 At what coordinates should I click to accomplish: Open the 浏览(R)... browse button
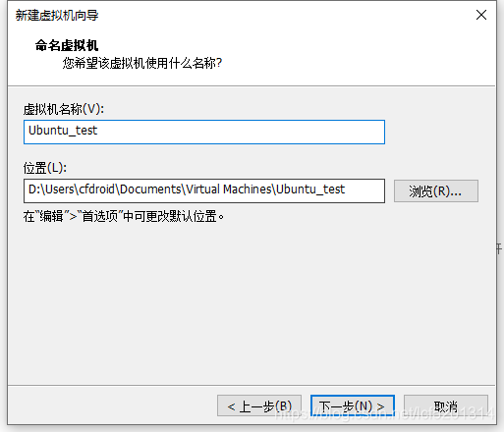point(436,190)
